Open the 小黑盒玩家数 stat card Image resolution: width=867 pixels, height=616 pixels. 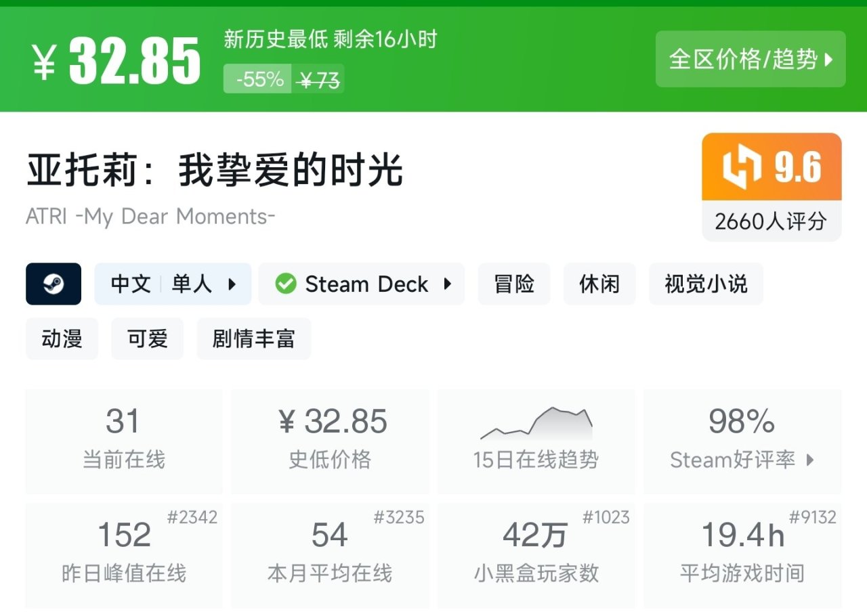(x=536, y=553)
